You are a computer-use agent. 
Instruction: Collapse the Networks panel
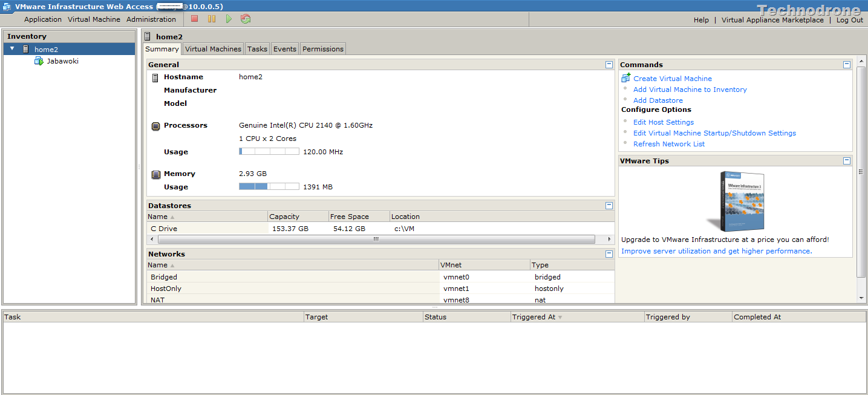[609, 253]
